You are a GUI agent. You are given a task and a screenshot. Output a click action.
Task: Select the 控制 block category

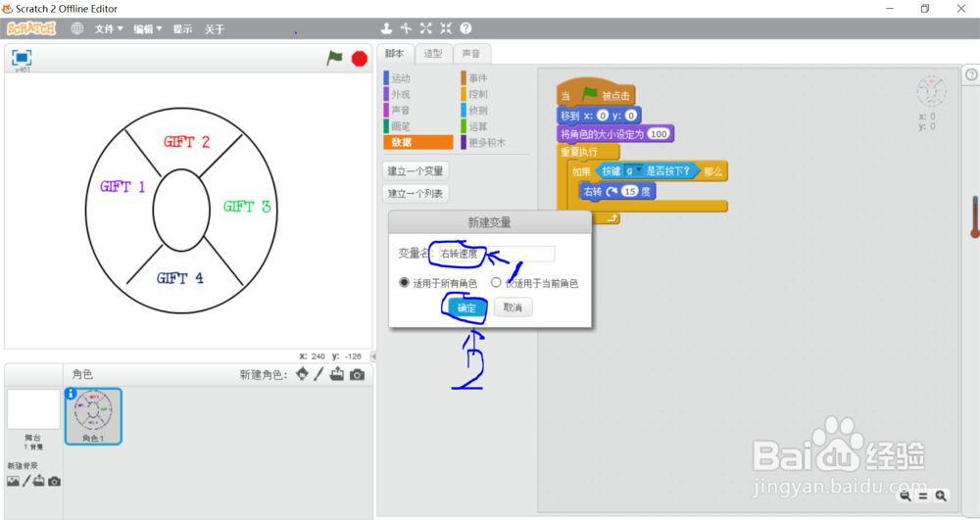pos(495,94)
